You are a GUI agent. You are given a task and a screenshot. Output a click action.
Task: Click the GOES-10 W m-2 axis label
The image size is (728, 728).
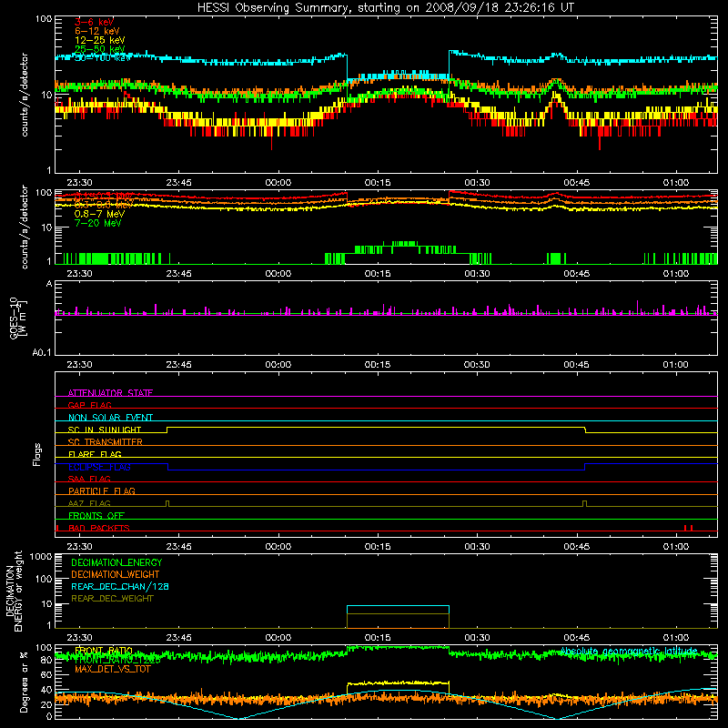[18, 318]
